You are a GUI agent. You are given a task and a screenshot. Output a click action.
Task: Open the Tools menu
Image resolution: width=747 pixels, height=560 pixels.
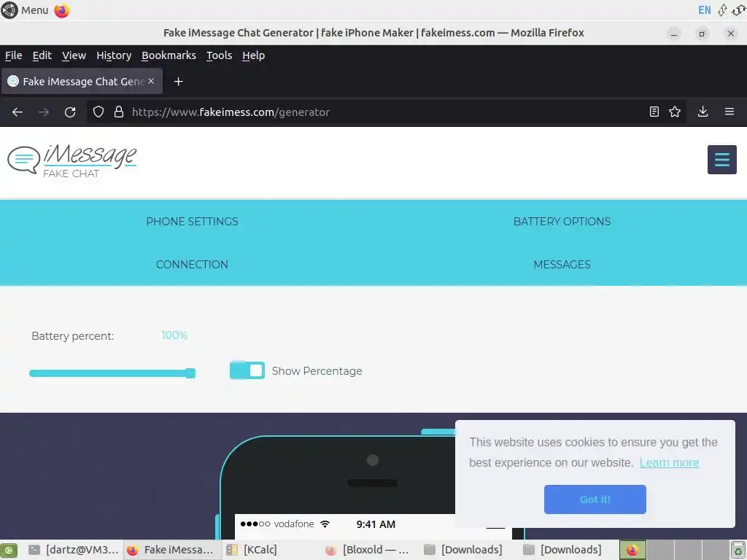point(219,55)
